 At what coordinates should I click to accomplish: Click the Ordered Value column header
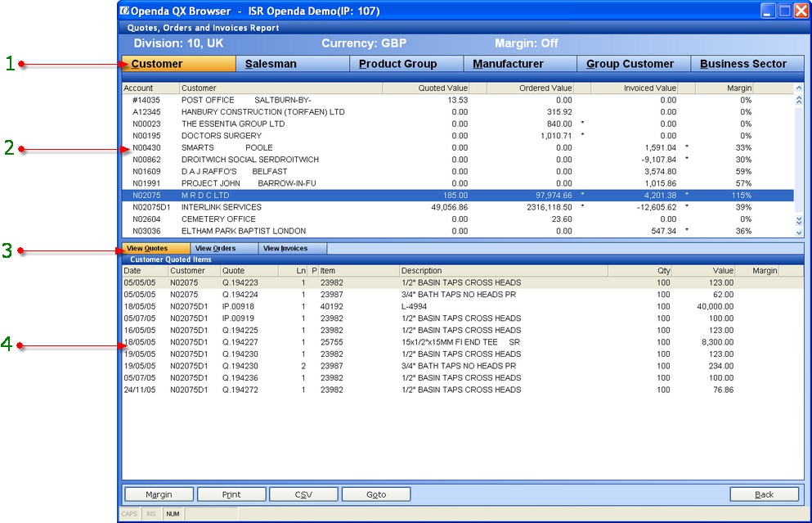[x=530, y=88]
